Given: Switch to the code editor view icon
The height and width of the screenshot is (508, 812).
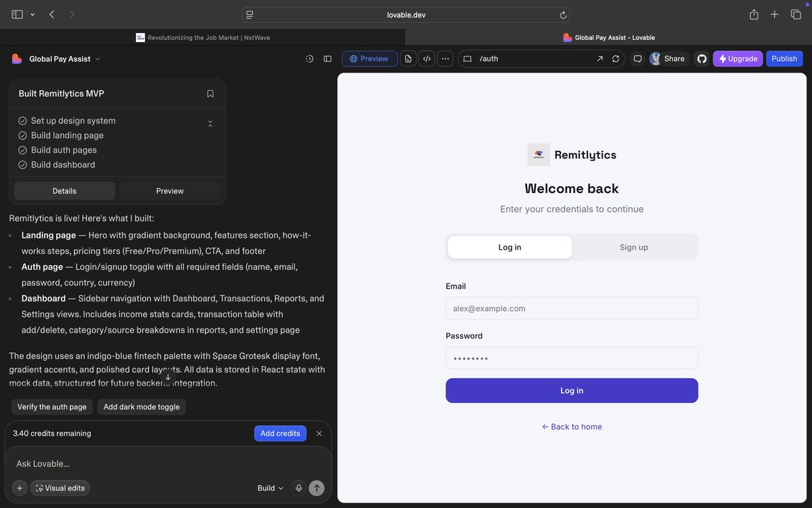Looking at the screenshot, I should tap(426, 59).
